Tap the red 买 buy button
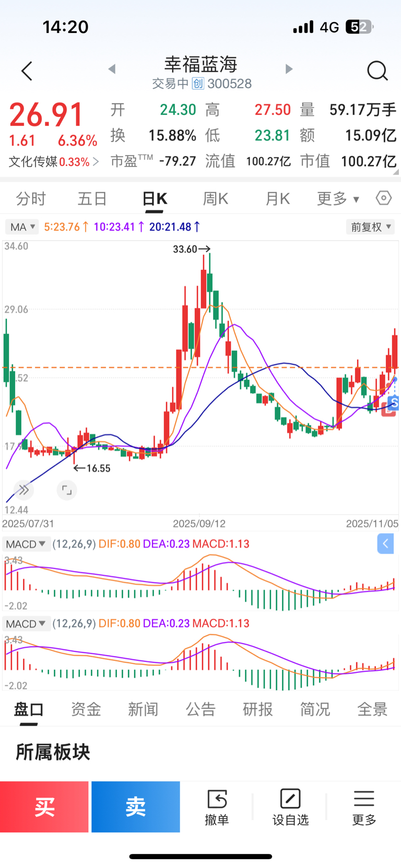Image resolution: width=401 pixels, height=868 pixels. [44, 806]
